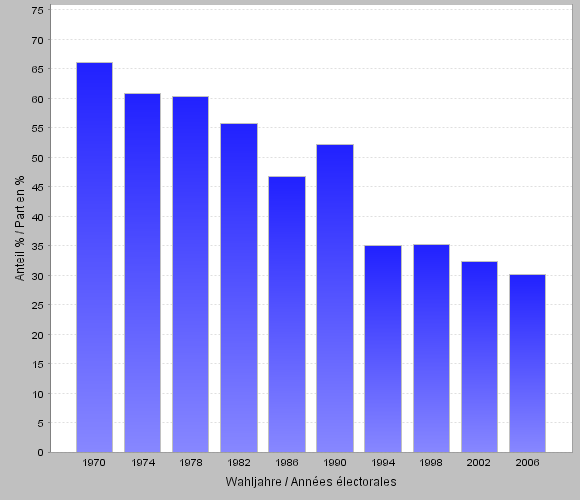Click the 2002 bar
580x500 pixels.
pyautogui.click(x=479, y=357)
